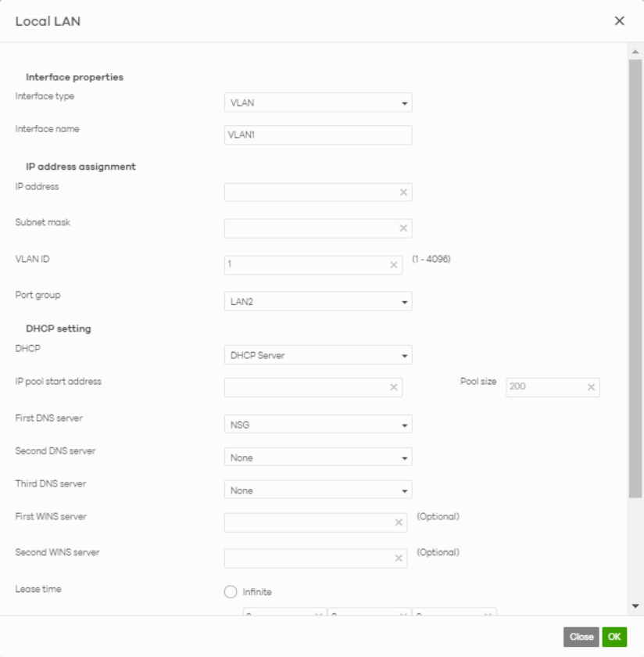Open the Second DNS server dropdown
Screen dimensions: 644x657
point(318,458)
